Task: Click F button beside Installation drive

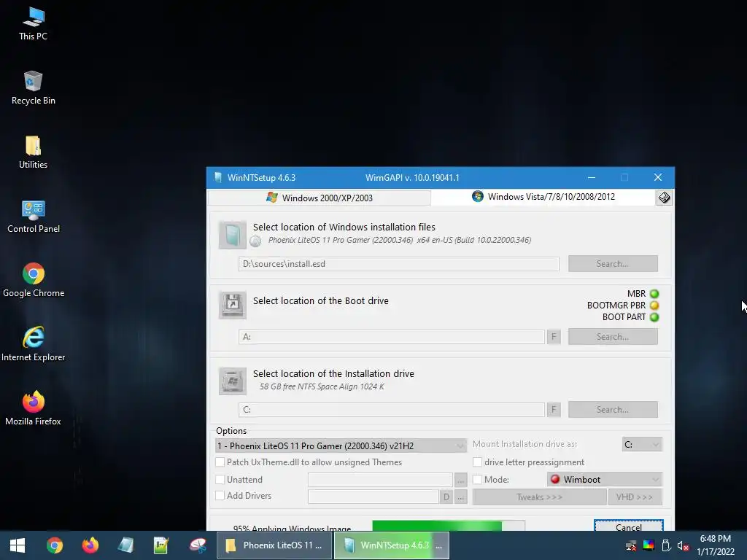Action: (554, 410)
